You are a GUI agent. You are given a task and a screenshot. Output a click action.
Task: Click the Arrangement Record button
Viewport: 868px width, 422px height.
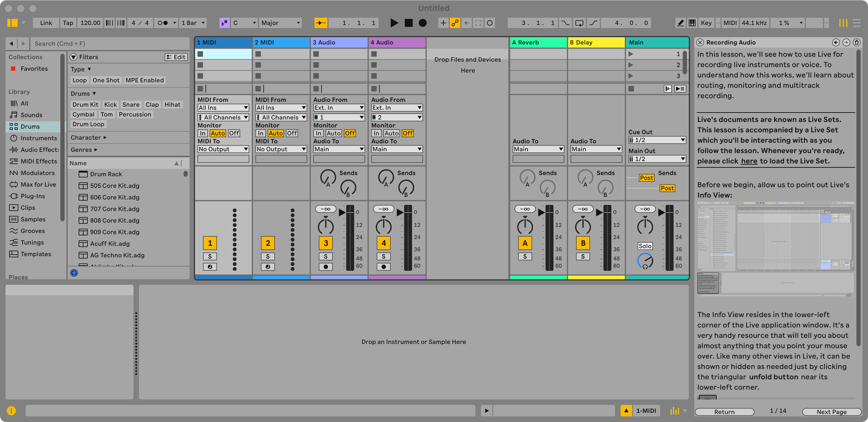[x=422, y=23]
